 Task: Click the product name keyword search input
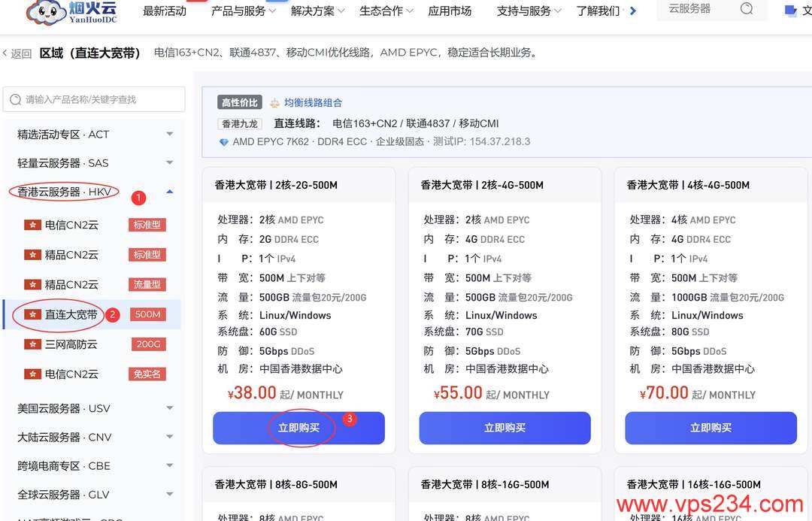[94, 99]
